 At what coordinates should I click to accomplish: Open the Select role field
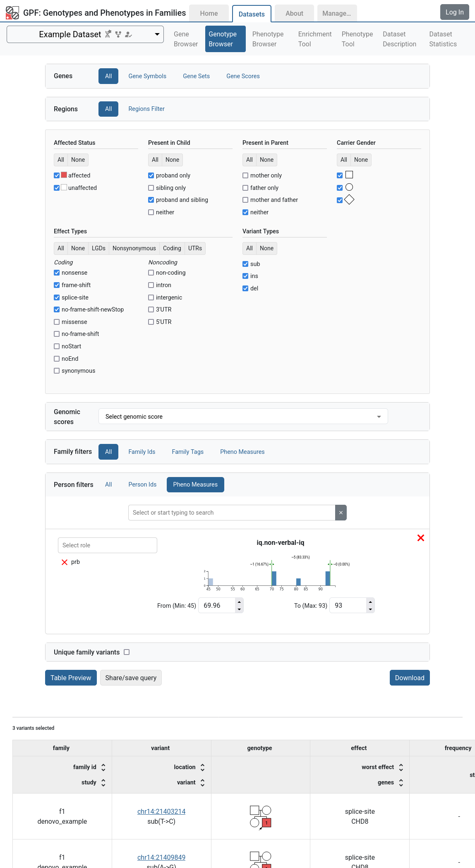(108, 545)
